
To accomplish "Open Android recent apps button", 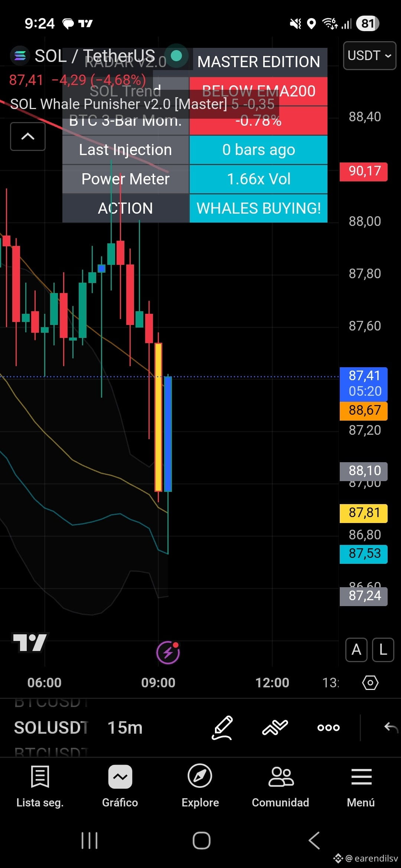I will point(89,841).
